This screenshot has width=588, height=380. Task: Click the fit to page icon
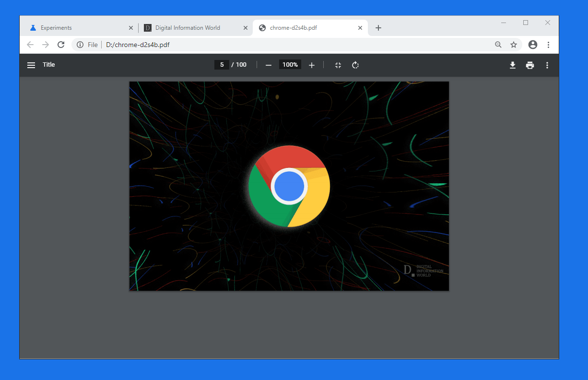coord(338,65)
